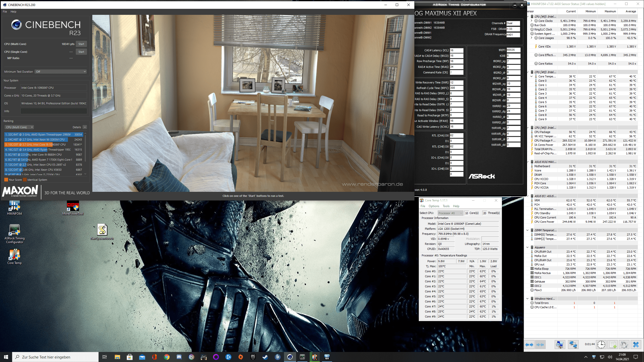Open Office from the taskbar
This screenshot has width=644, height=362.
click(x=154, y=357)
